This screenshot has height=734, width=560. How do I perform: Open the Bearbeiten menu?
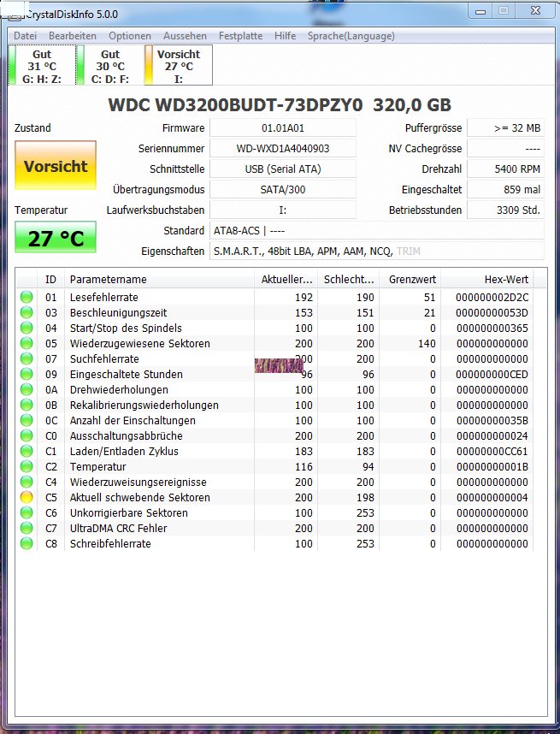coord(73,36)
